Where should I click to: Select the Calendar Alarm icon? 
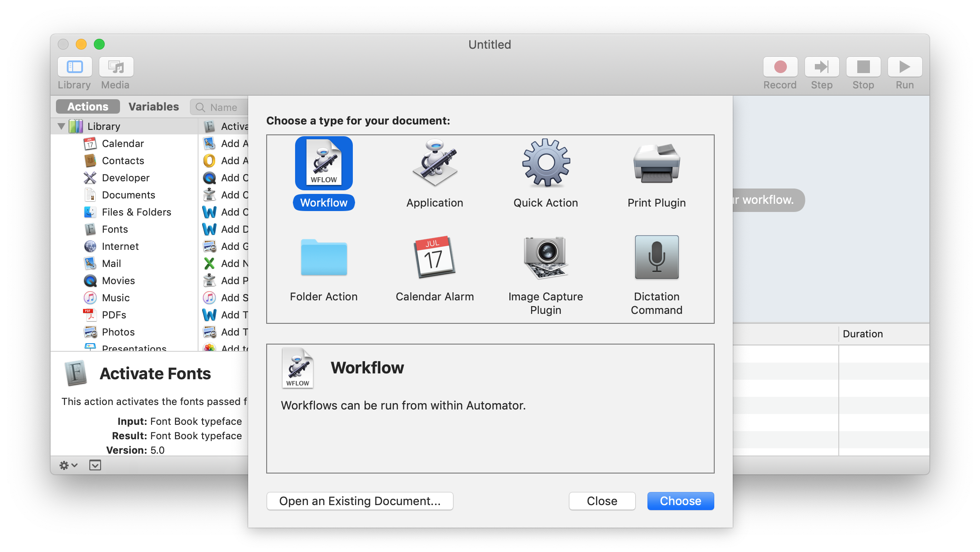435,257
